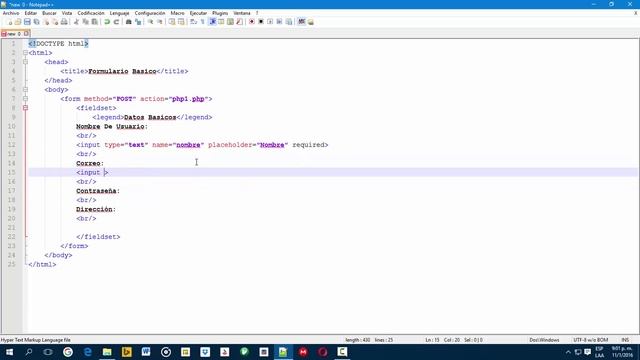Screen dimensions: 640x360
Task: Collapse the head block fold marker
Action: [x=25, y=62]
